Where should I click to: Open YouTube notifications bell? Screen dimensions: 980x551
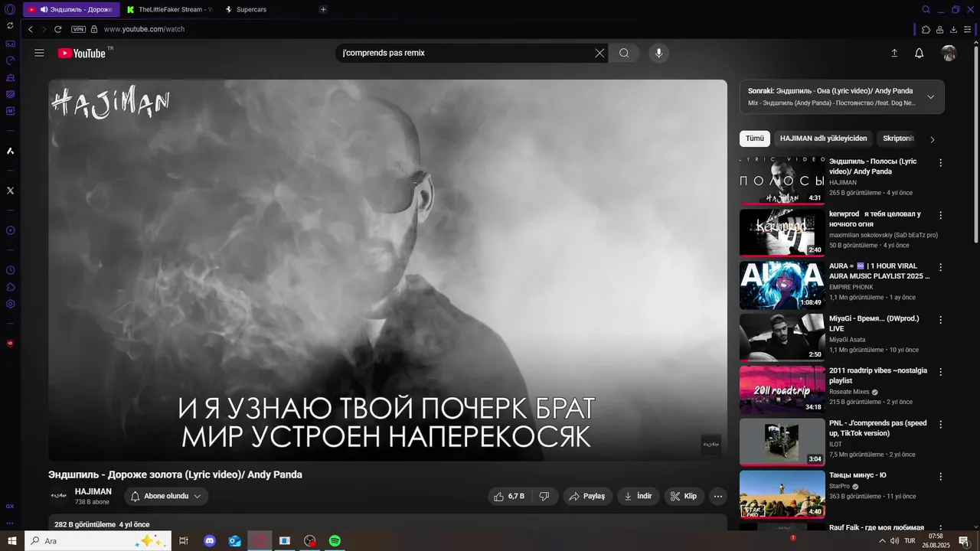(x=920, y=53)
